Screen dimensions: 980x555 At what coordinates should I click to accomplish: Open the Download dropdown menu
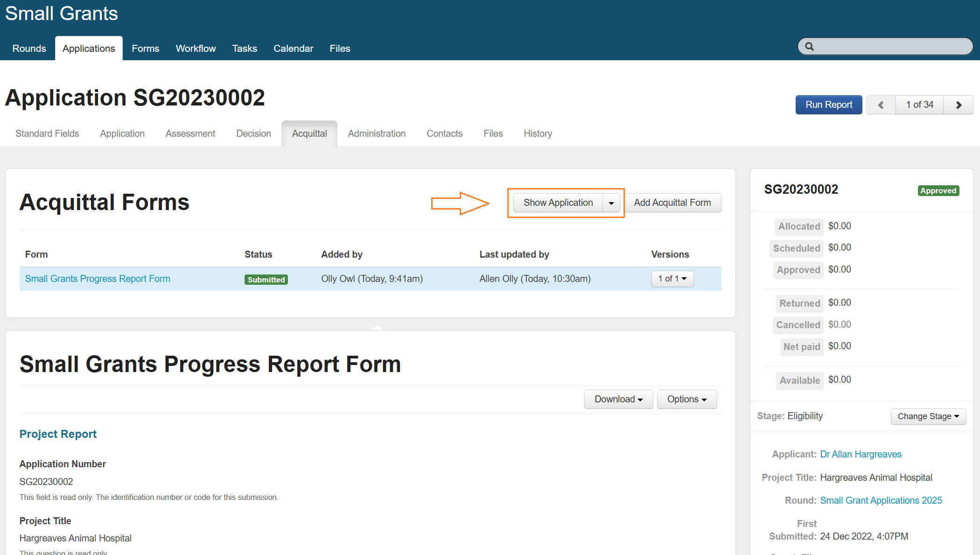[618, 400]
